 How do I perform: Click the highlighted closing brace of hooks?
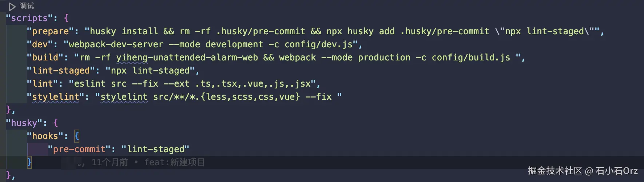click(x=29, y=162)
